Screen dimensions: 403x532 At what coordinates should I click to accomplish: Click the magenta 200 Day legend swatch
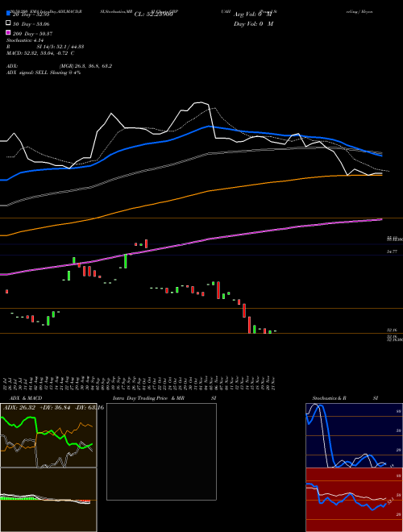(8, 32)
